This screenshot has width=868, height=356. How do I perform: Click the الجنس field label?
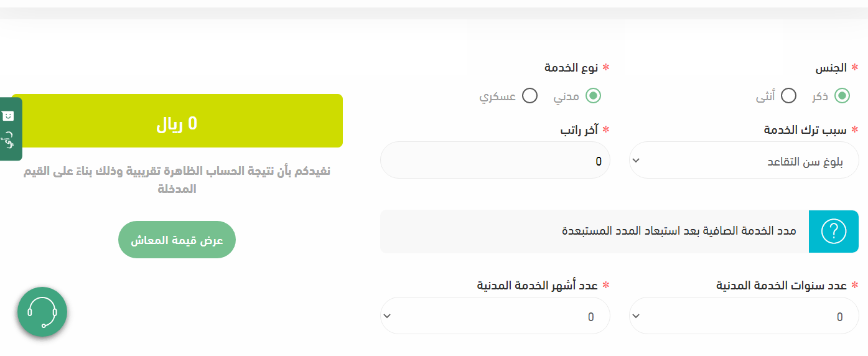point(833,67)
